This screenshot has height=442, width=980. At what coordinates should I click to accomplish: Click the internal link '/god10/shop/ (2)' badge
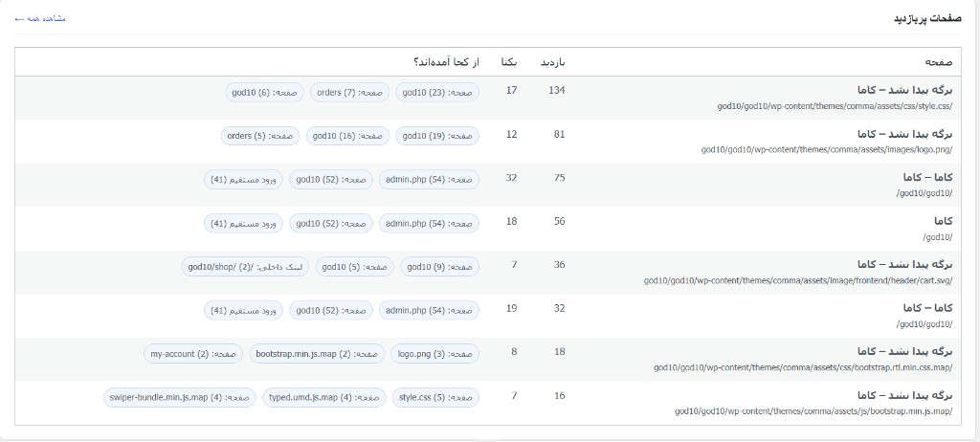(246, 267)
